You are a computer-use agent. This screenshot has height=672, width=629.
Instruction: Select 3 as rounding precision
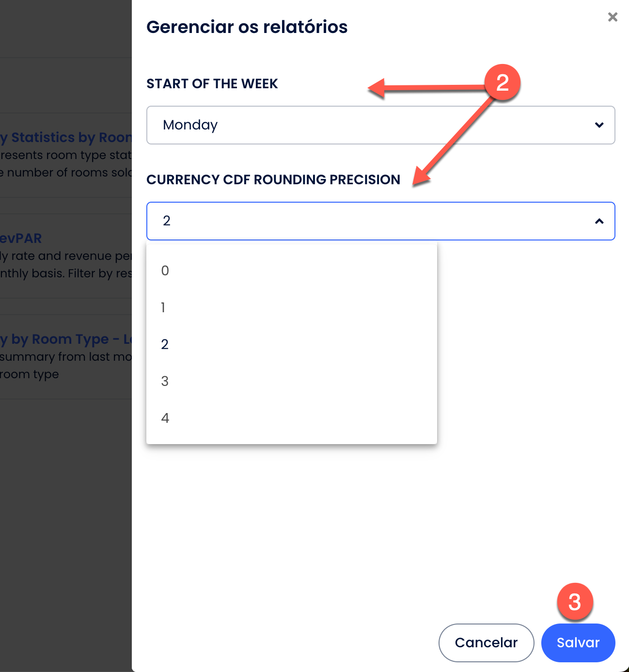click(165, 381)
